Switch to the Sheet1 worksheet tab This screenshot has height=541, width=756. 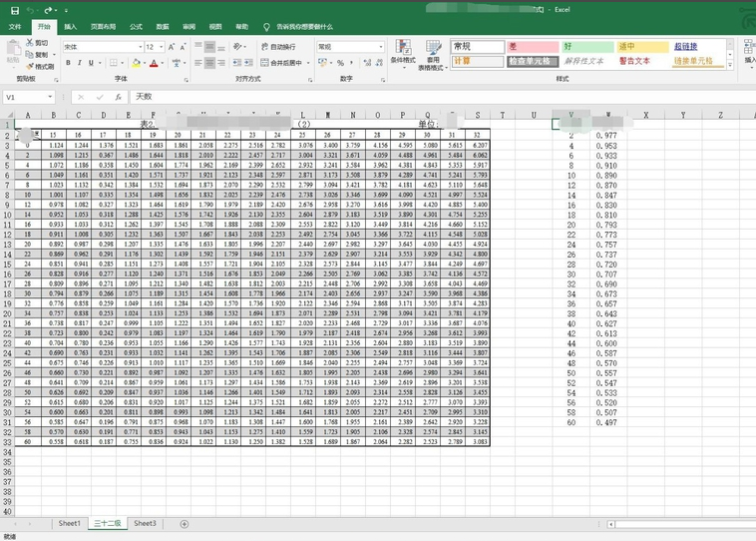[70, 523]
